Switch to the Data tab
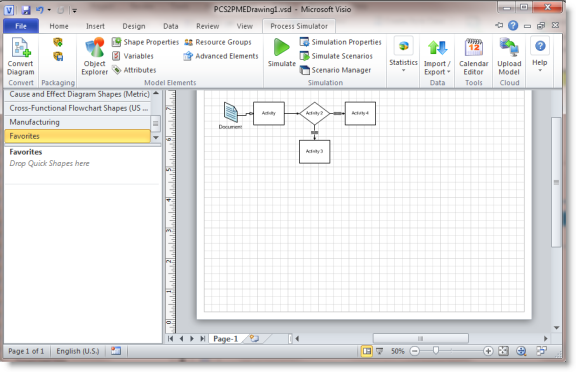576x372 pixels. point(170,26)
